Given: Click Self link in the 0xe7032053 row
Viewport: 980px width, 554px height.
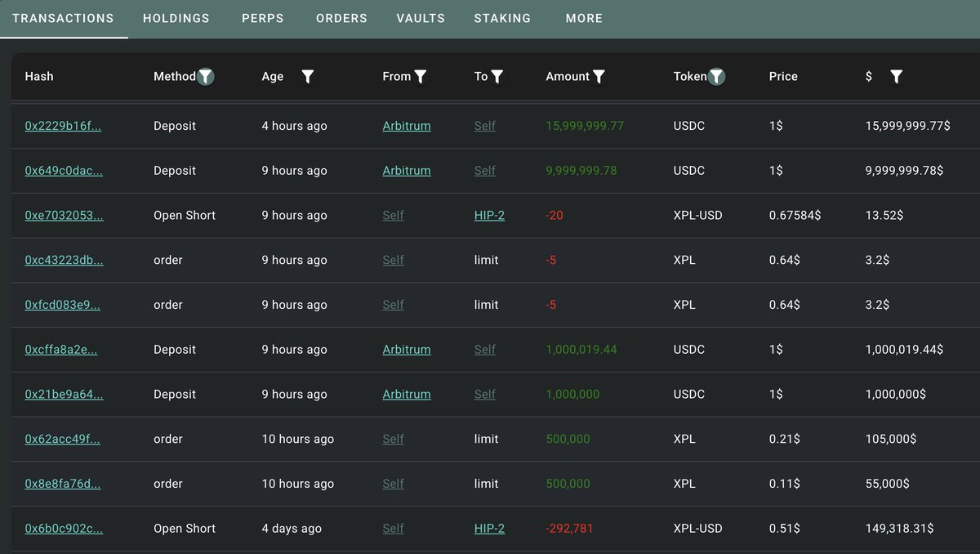Looking at the screenshot, I should [x=394, y=216].
